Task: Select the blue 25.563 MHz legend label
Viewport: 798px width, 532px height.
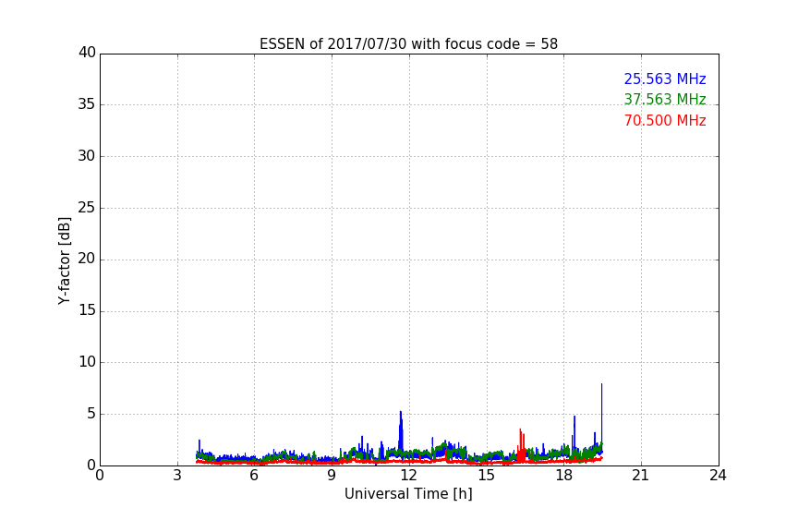Action: 665,79
